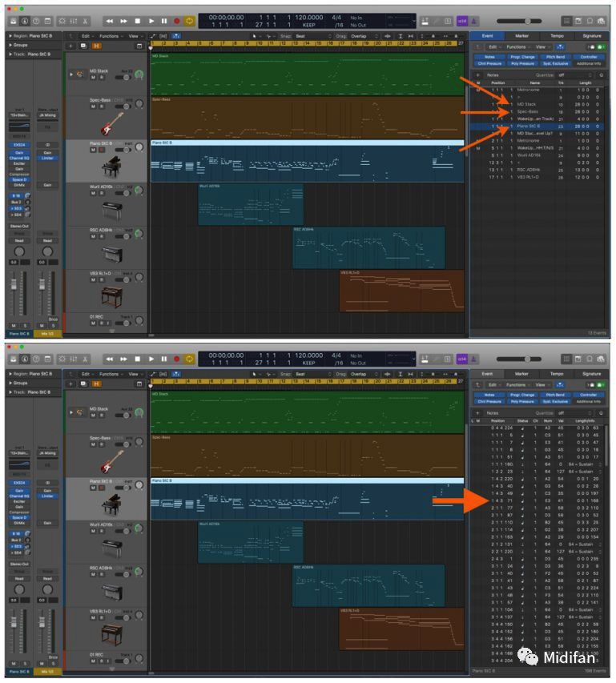Click Pause in top window transport
The image size is (616, 683).
(164, 21)
